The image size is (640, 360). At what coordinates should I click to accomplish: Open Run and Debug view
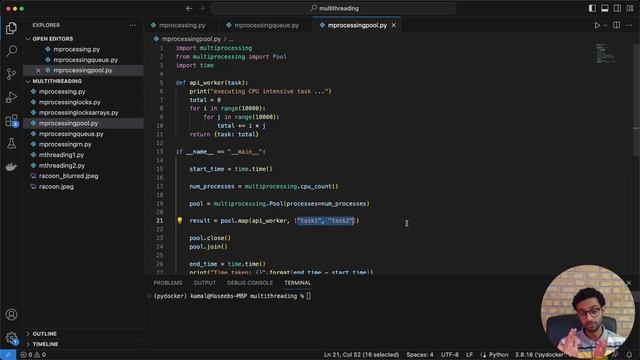[x=11, y=97]
